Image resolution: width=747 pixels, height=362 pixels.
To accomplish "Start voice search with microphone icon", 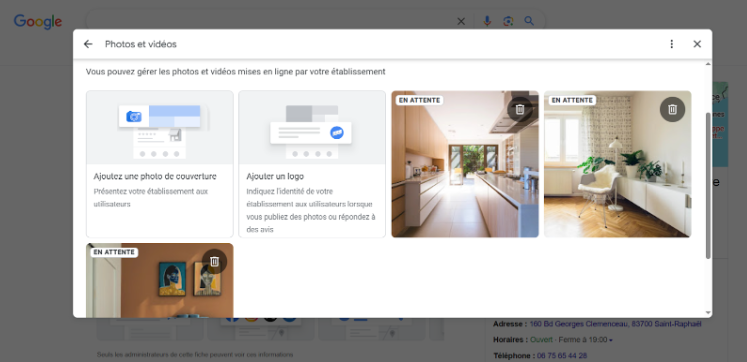I will click(x=487, y=21).
